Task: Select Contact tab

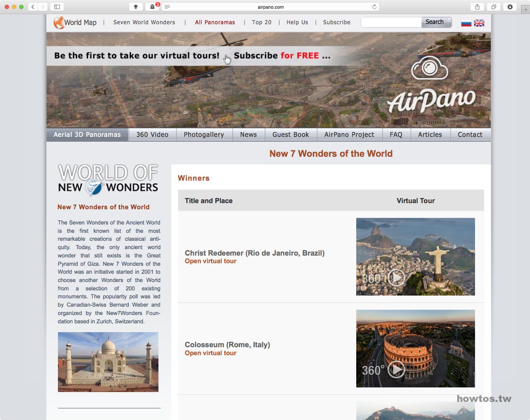Action: coord(470,135)
